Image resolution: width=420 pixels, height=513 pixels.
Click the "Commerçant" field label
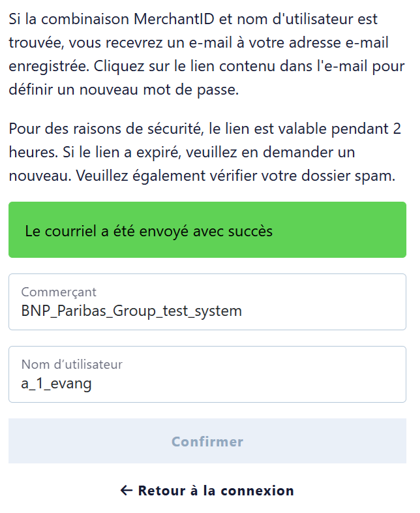point(59,292)
